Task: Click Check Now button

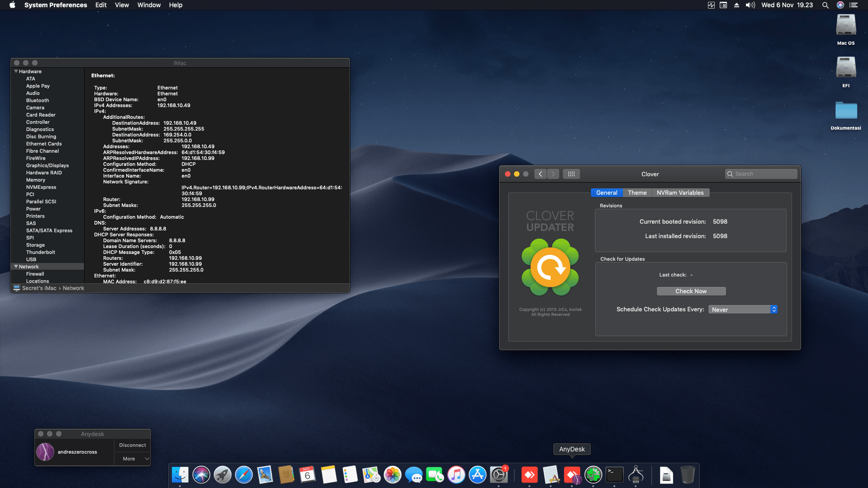Action: pos(691,291)
